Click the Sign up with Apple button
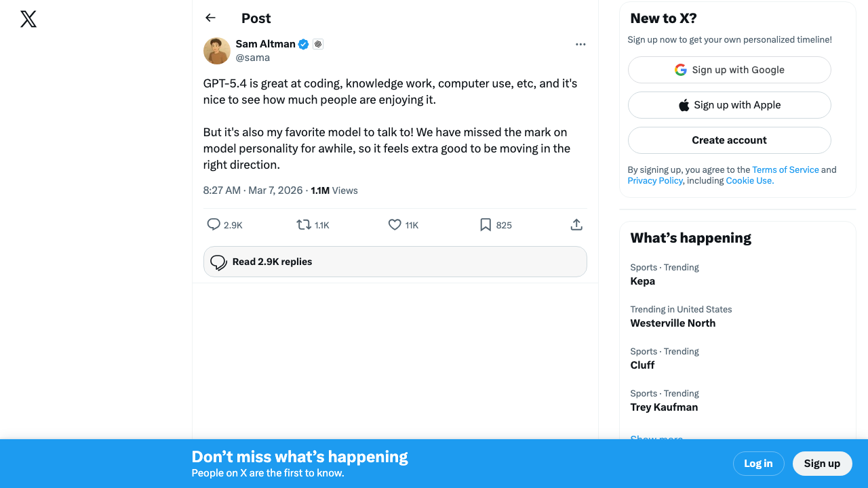 [x=729, y=104]
